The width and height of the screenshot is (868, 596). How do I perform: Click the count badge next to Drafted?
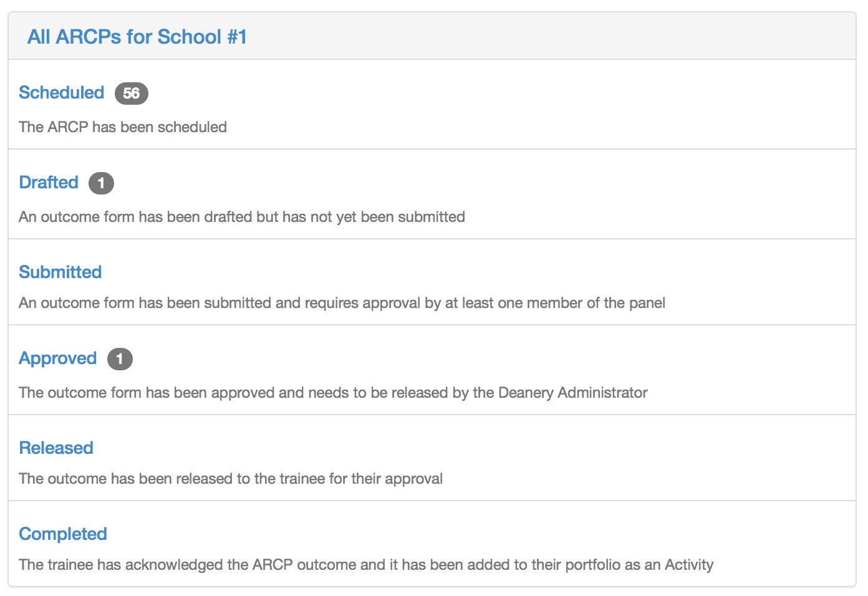(101, 183)
